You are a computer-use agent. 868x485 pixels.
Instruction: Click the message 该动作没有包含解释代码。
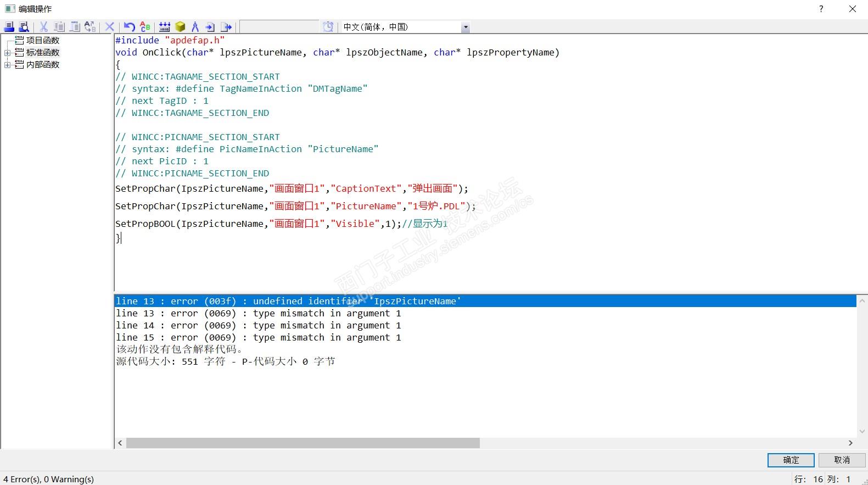(180, 349)
